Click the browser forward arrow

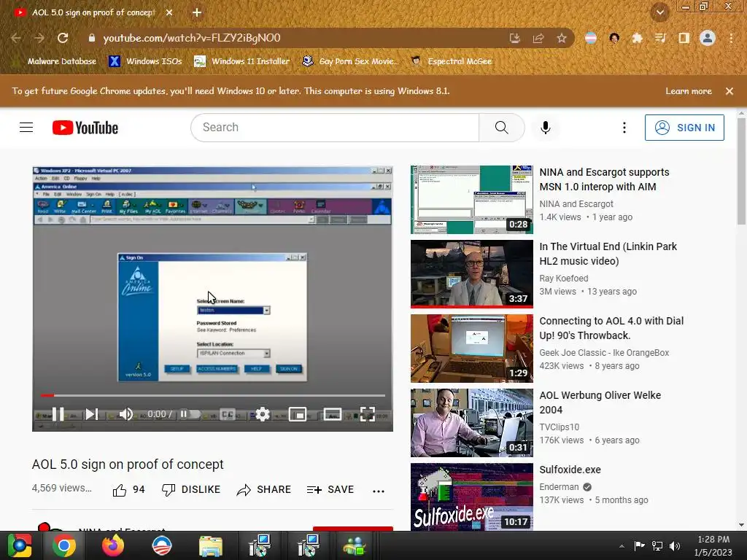[39, 38]
